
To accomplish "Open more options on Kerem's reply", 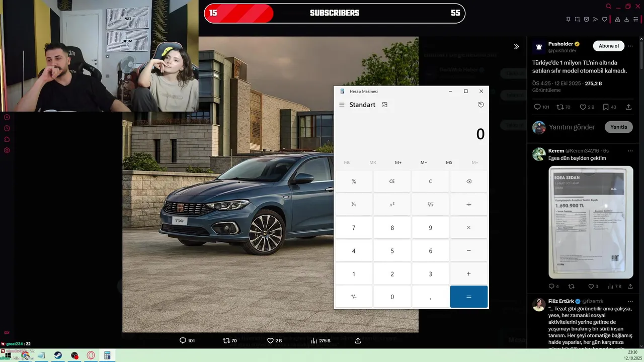I will (x=630, y=151).
